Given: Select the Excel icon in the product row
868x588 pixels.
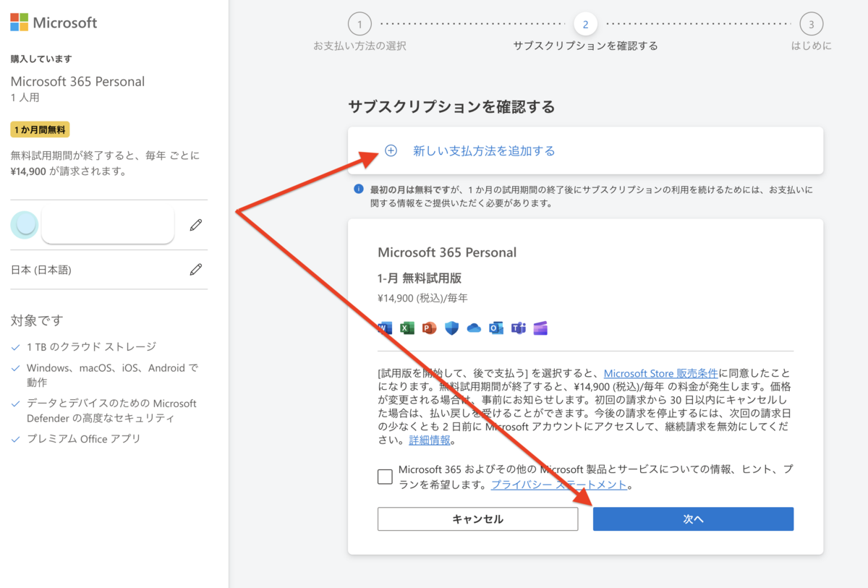Looking at the screenshot, I should 407,328.
